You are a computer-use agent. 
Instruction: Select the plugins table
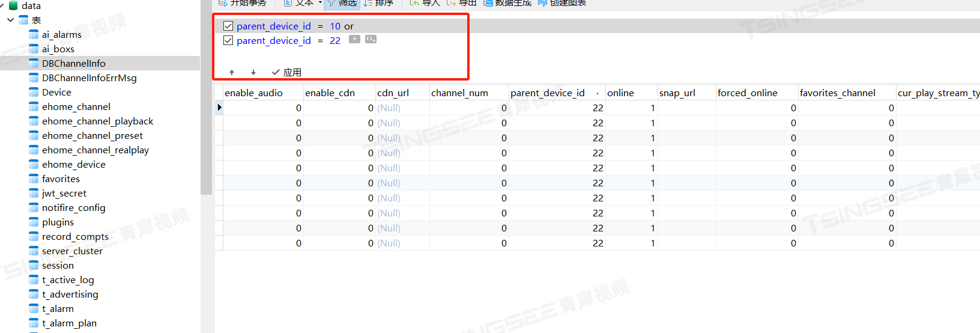[x=58, y=222]
